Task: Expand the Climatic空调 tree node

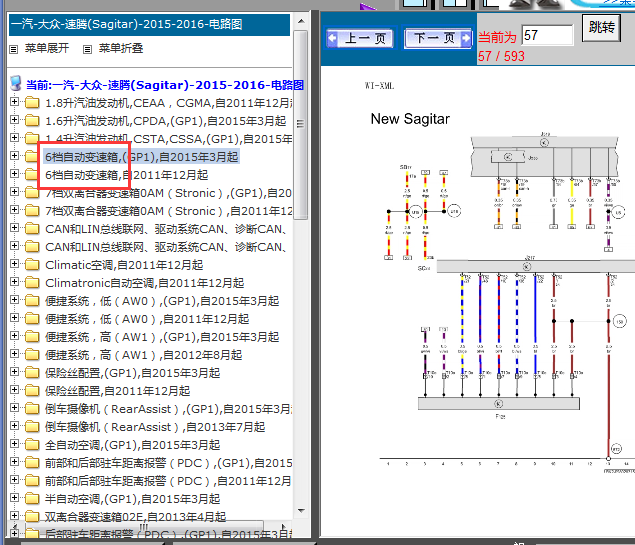Action: pos(15,264)
